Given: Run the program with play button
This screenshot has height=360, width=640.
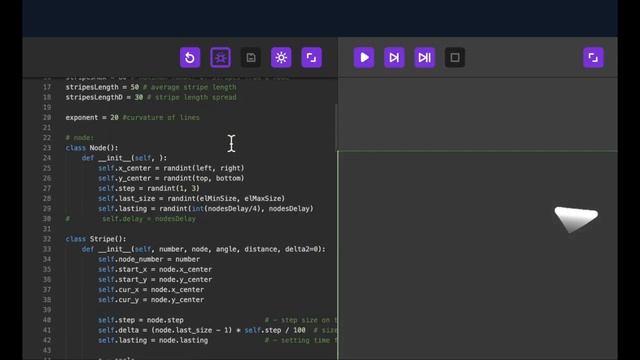Looking at the screenshot, I should [x=364, y=58].
